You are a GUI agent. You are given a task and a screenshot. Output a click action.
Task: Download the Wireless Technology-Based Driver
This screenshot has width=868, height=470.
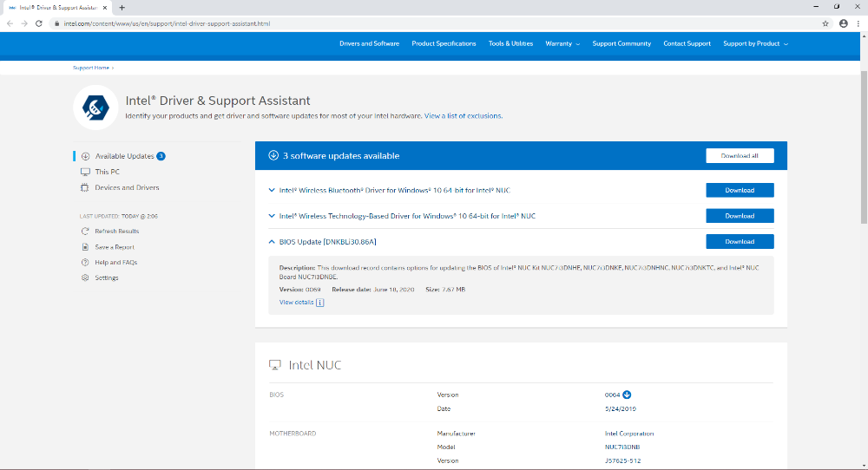(x=740, y=216)
